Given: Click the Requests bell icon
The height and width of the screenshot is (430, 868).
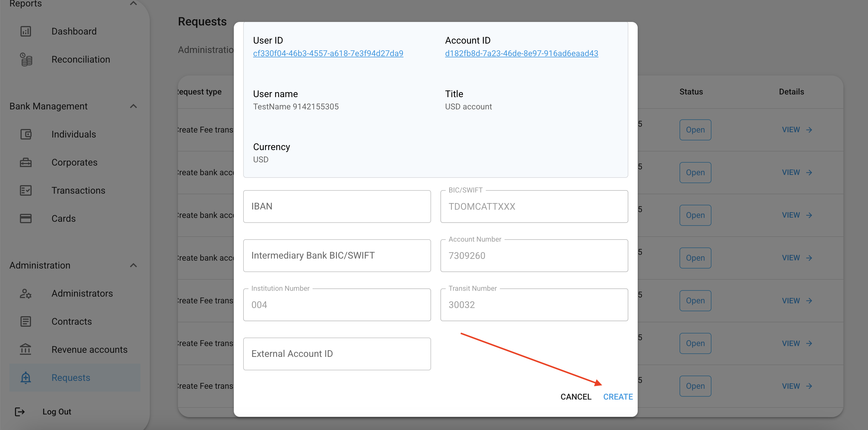Looking at the screenshot, I should [26, 377].
